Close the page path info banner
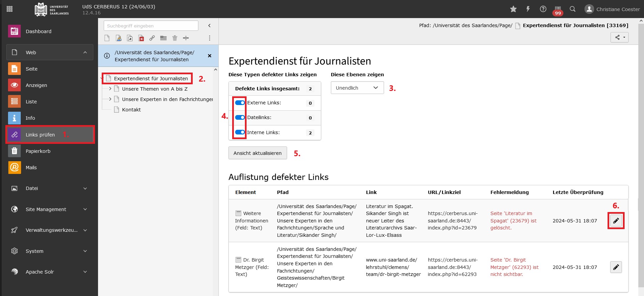Screen dimensions: 644x296 (x=210, y=56)
